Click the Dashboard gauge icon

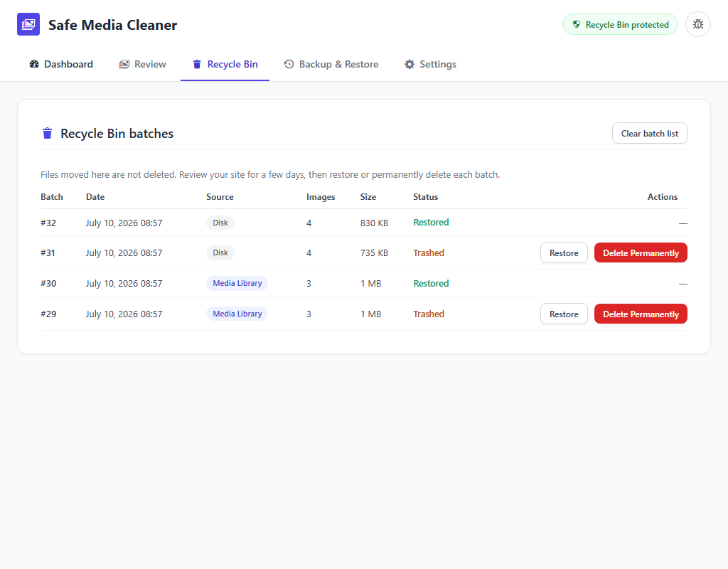coord(34,64)
